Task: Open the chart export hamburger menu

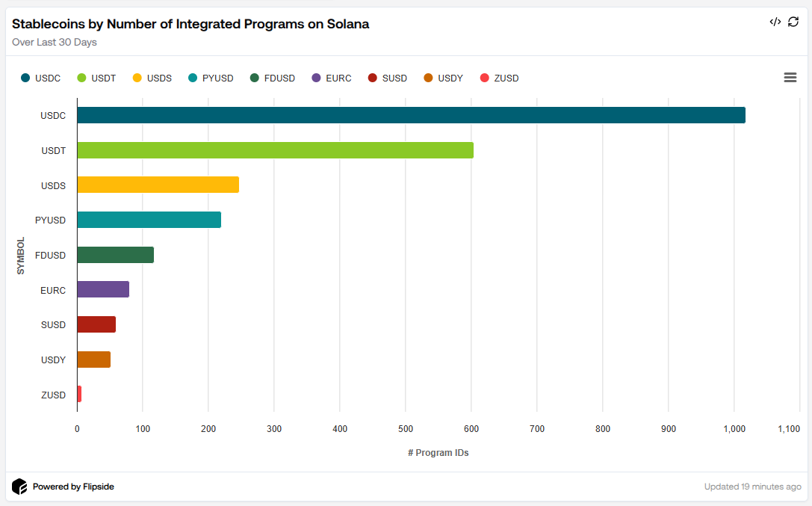Action: 790,77
